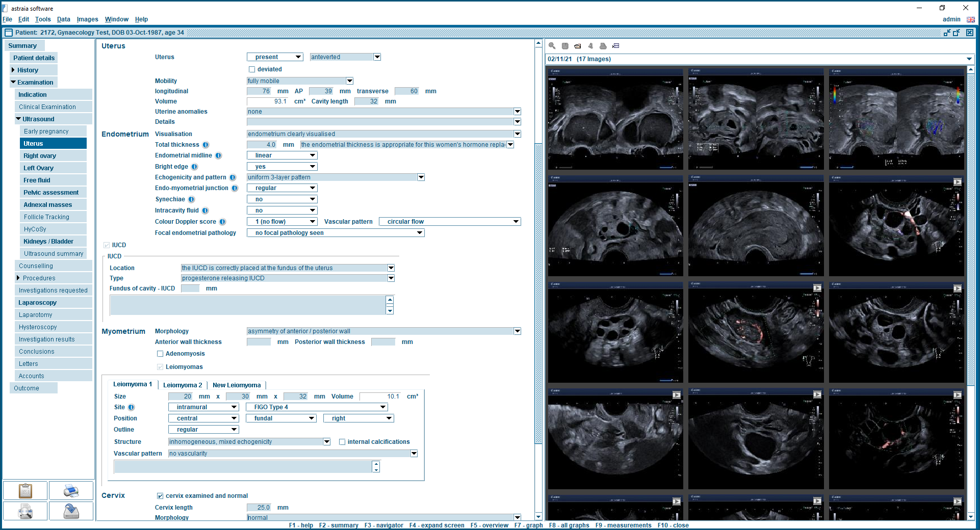This screenshot has height=530, width=980.
Task: Go to Ultrasound summary page
Action: 54,254
